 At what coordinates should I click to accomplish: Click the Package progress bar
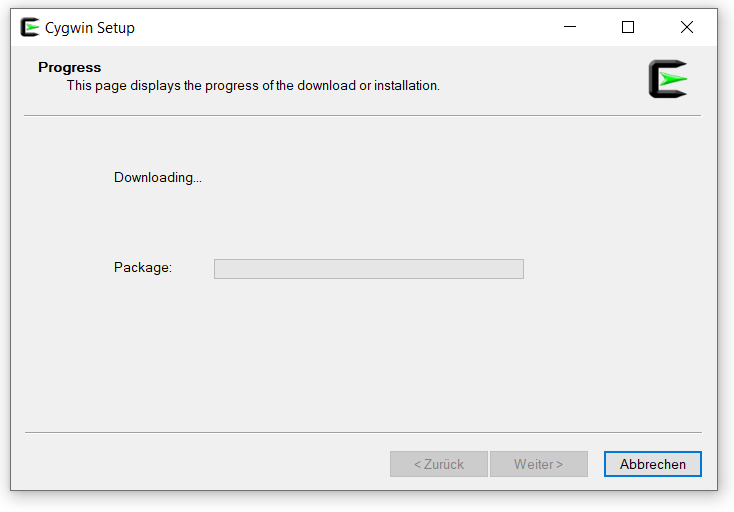click(368, 269)
